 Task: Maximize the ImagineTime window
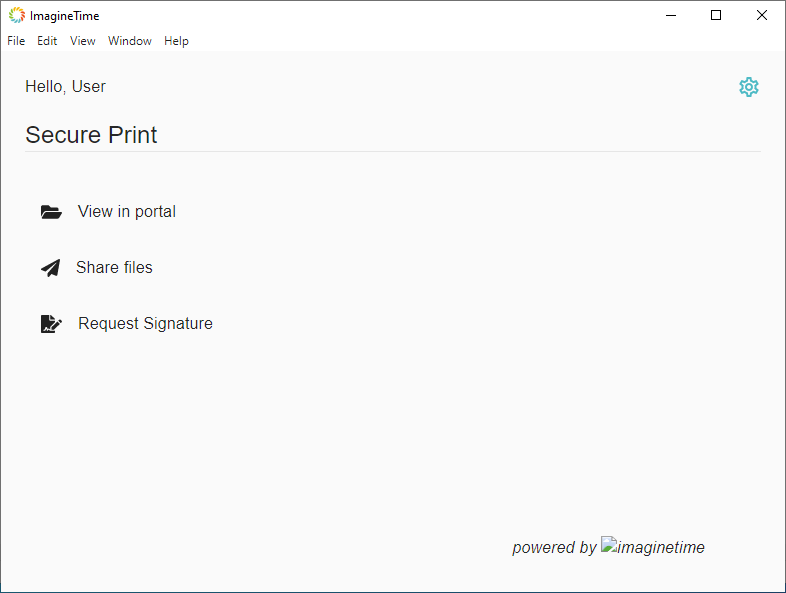716,15
